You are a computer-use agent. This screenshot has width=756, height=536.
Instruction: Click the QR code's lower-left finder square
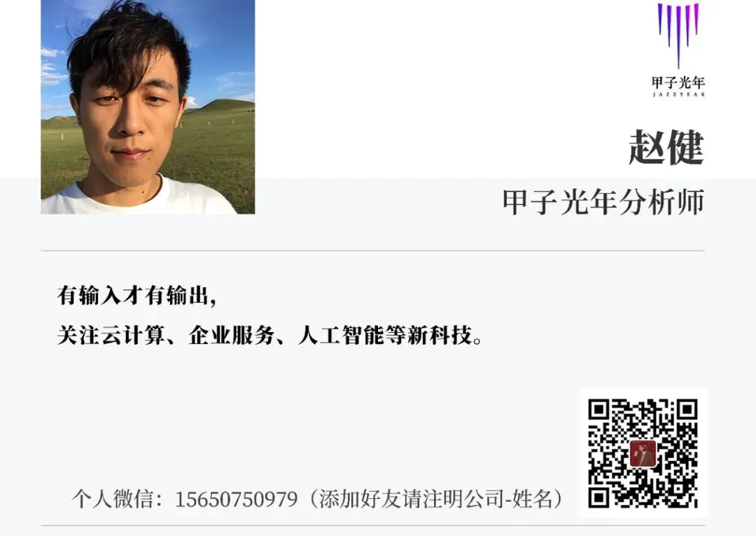pyautogui.click(x=600, y=497)
